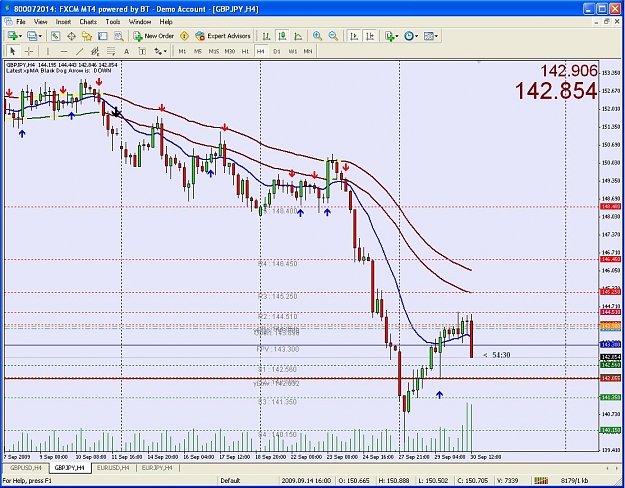Zoom out of the chart
625x488 pixels.
tap(333, 36)
